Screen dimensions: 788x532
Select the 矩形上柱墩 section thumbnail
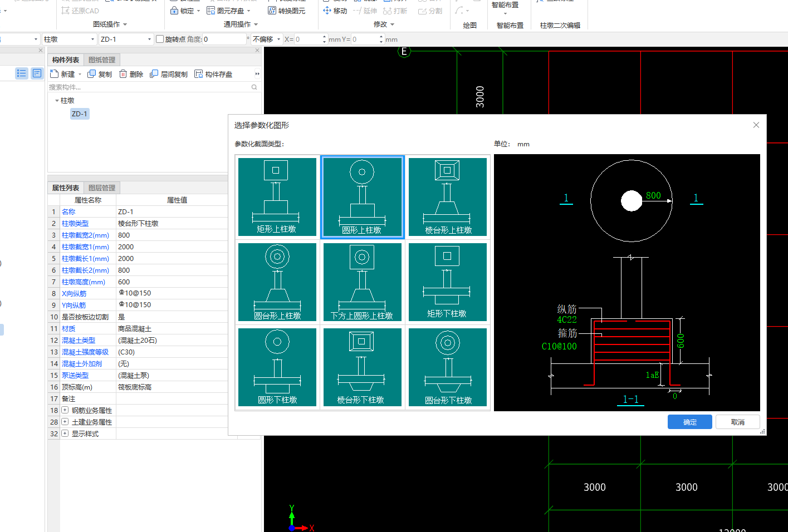tap(277, 197)
